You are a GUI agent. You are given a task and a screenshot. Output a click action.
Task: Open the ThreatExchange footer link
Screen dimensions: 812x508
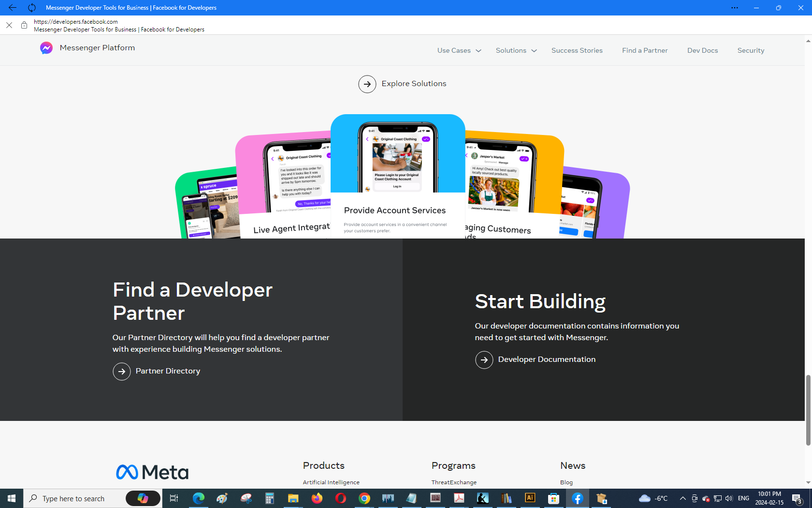point(454,482)
